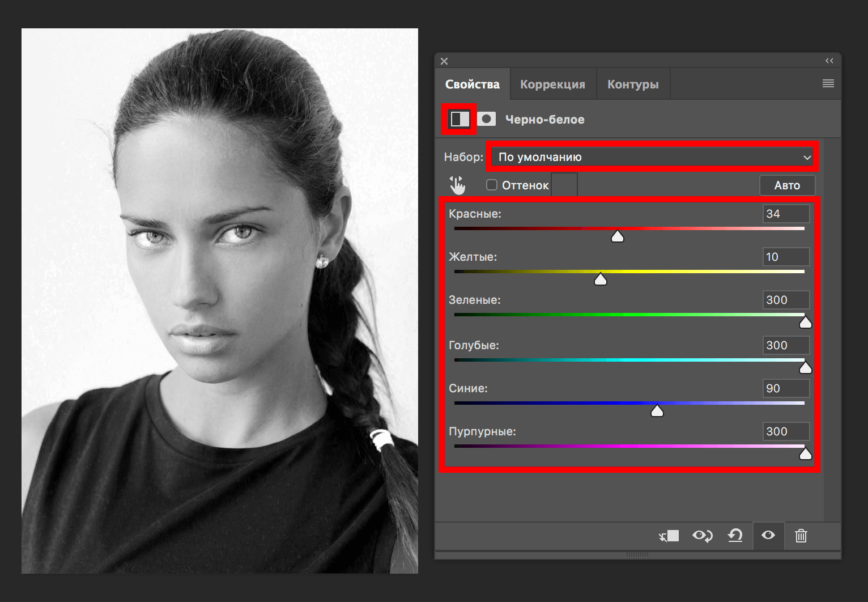Collapse the panel with double arrows
Viewport: 868px width, 602px height.
coord(829,61)
